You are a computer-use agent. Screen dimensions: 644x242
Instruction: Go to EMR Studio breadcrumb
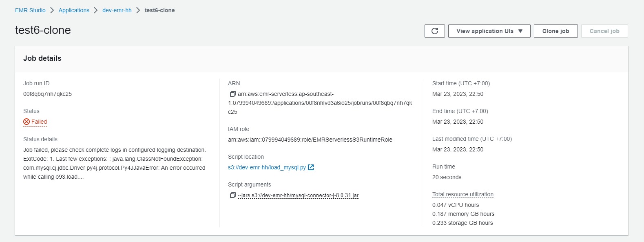click(30, 10)
